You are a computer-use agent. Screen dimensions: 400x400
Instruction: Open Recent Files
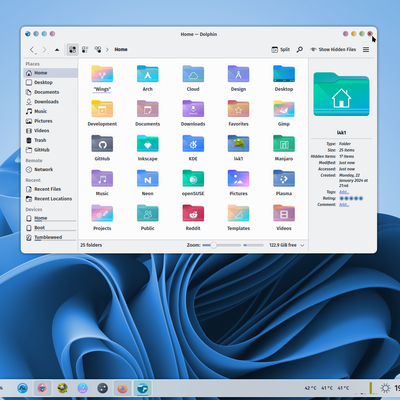coord(51,189)
